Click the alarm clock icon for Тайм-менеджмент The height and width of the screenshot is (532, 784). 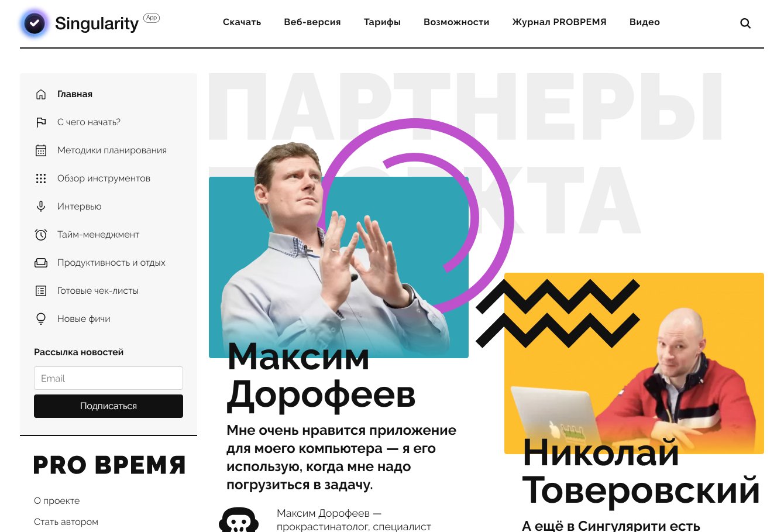(41, 235)
